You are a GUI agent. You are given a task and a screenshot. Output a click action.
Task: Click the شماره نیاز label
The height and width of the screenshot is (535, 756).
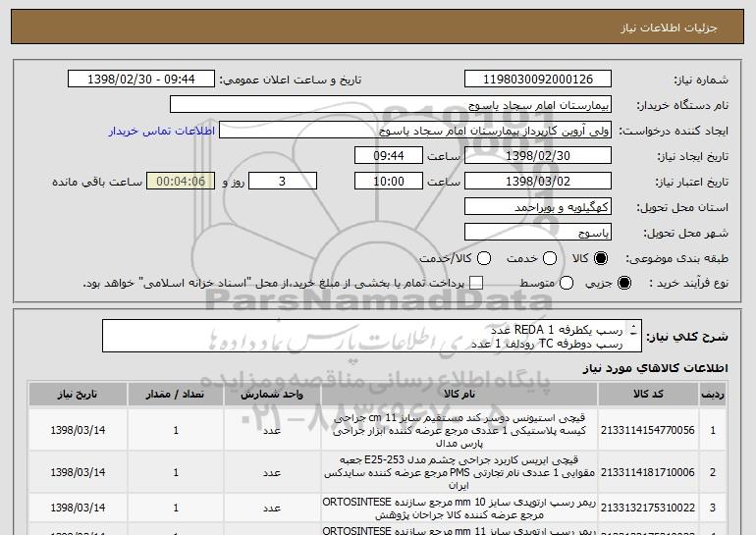click(x=701, y=80)
